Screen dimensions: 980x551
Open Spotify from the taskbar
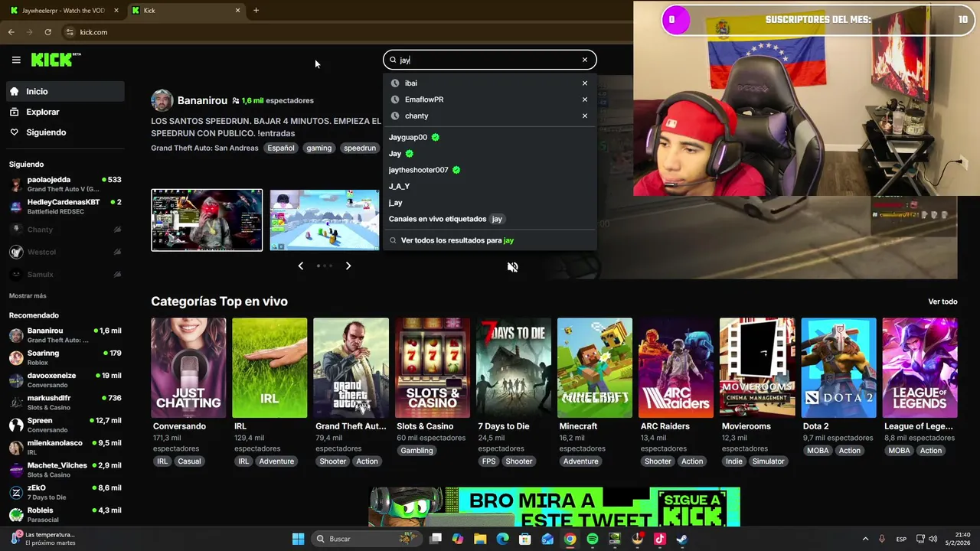pos(593,539)
